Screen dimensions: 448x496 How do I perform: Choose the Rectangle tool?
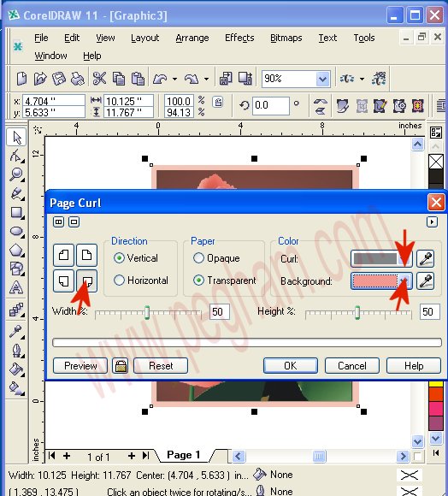[16, 213]
